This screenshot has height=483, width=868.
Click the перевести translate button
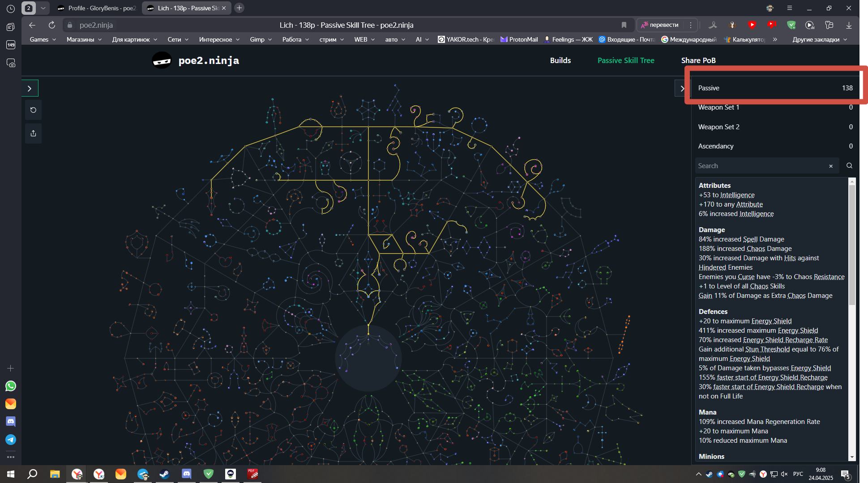(659, 25)
